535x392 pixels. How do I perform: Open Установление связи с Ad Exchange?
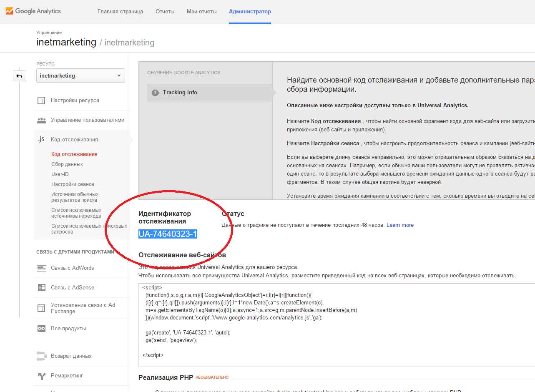tap(83, 308)
